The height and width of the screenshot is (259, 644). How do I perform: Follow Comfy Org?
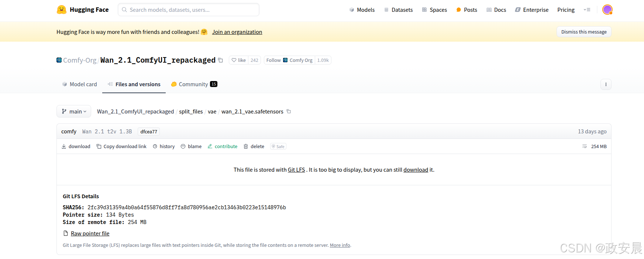289,60
